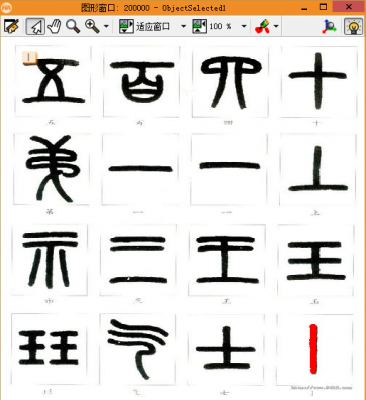Maximize the 图形窗口 window

click(323, 7)
